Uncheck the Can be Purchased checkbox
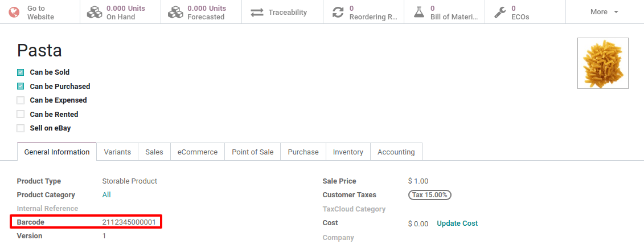Image resolution: width=644 pixels, height=248 pixels. (20, 86)
